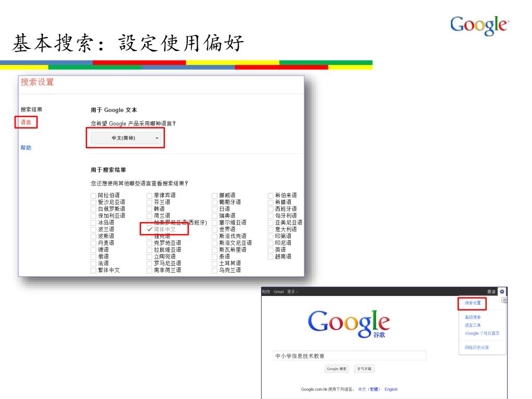Focus the search box with 中小学信息技术教育

click(349, 356)
